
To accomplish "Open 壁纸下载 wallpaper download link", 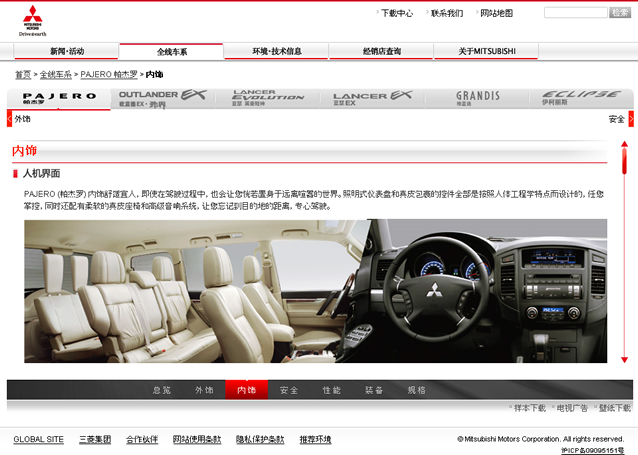I will click(614, 408).
